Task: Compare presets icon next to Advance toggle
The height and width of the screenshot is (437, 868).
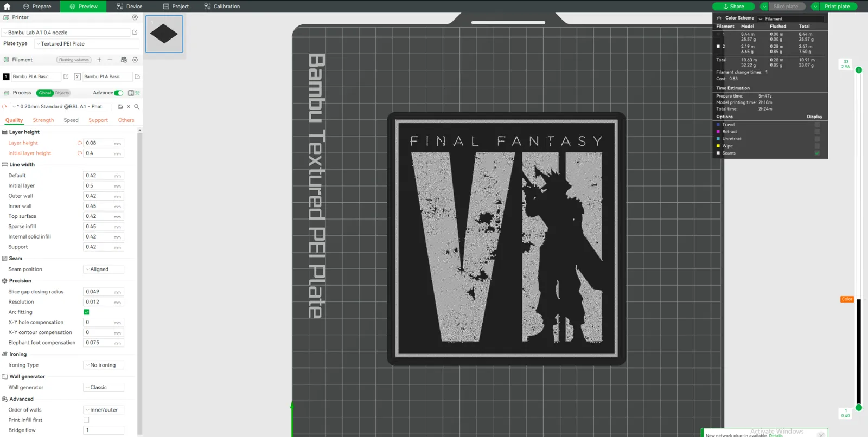Action: click(x=137, y=93)
